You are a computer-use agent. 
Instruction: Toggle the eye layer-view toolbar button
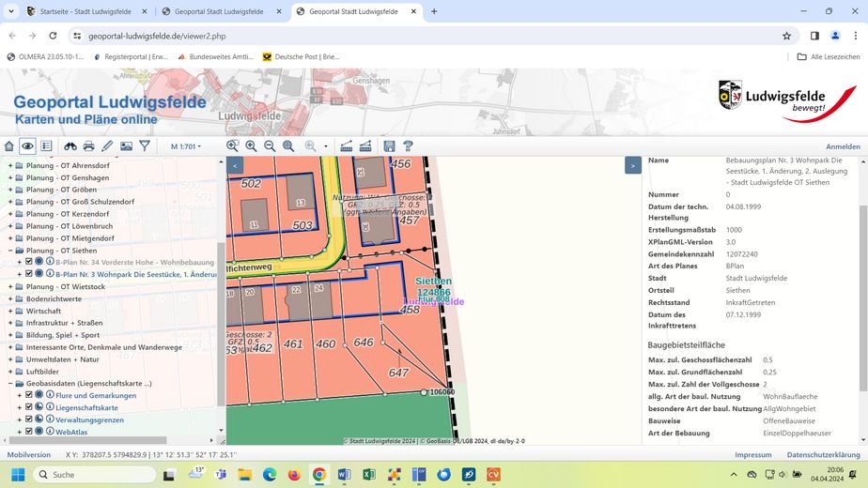coord(27,146)
